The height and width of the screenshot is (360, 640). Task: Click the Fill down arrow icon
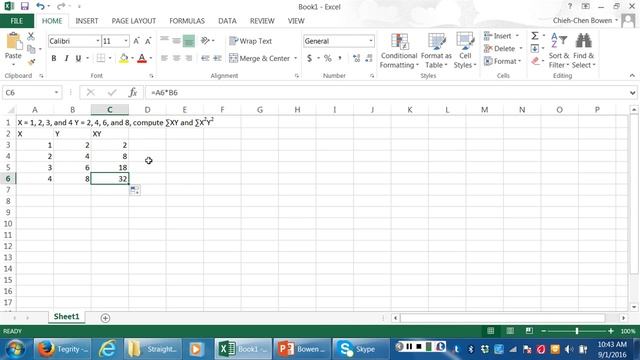pyautogui.click(x=535, y=49)
